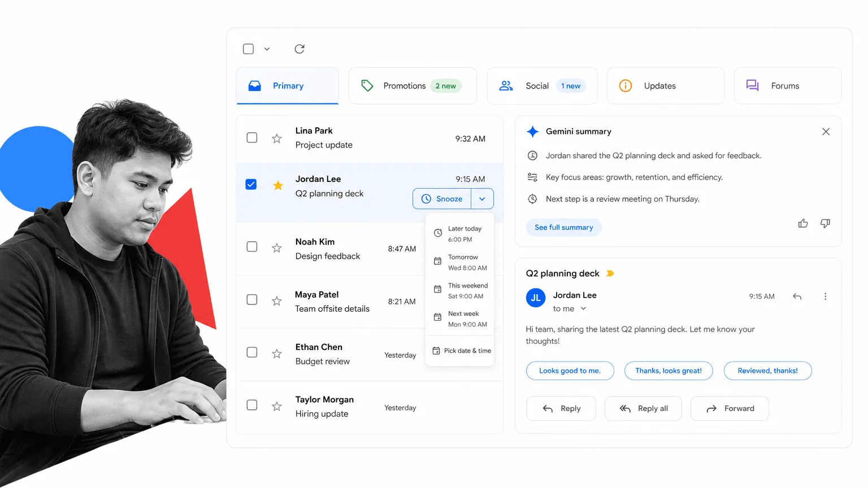The image size is (868, 488).
Task: Check the Lina Park email checkbox
Action: (x=252, y=138)
